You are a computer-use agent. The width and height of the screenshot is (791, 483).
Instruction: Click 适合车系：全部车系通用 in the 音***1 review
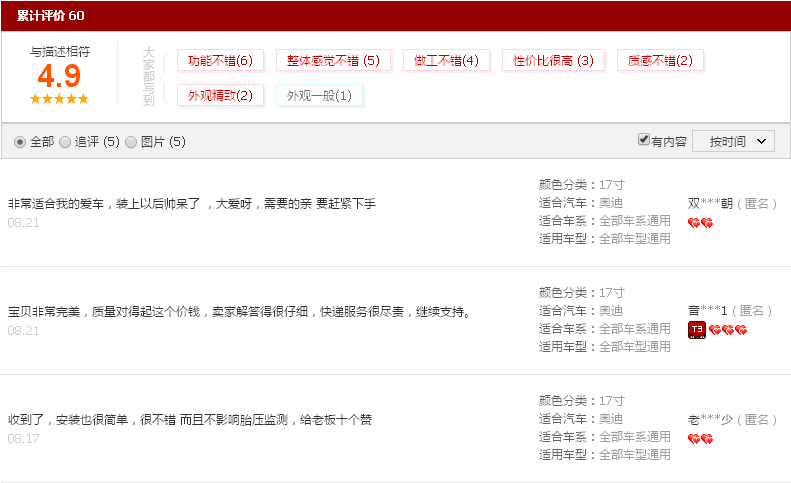(605, 329)
